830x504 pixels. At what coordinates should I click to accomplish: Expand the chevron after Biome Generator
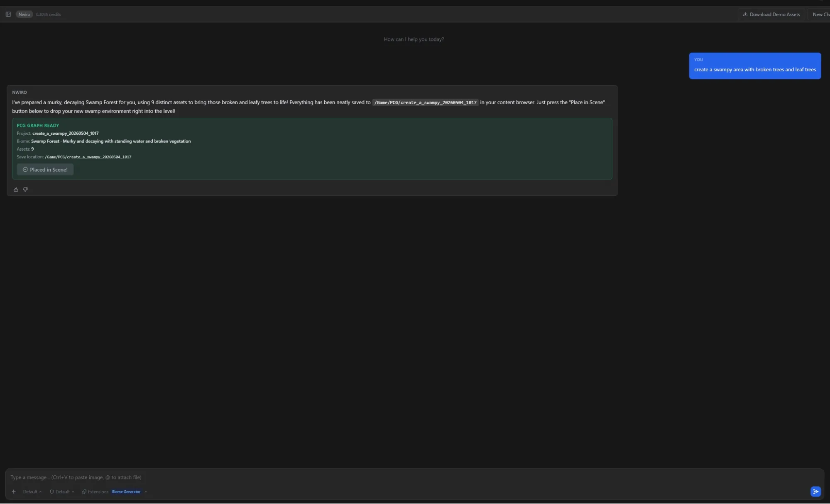[x=146, y=492]
